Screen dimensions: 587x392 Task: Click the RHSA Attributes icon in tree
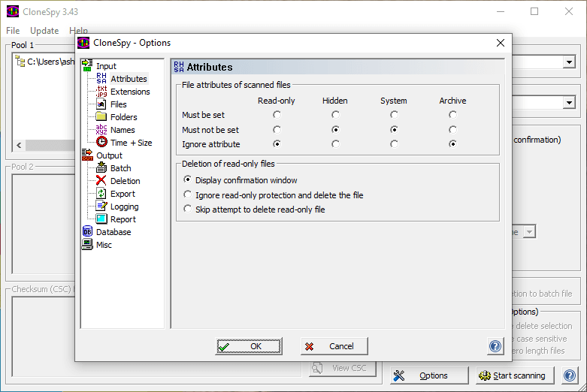pyautogui.click(x=101, y=78)
